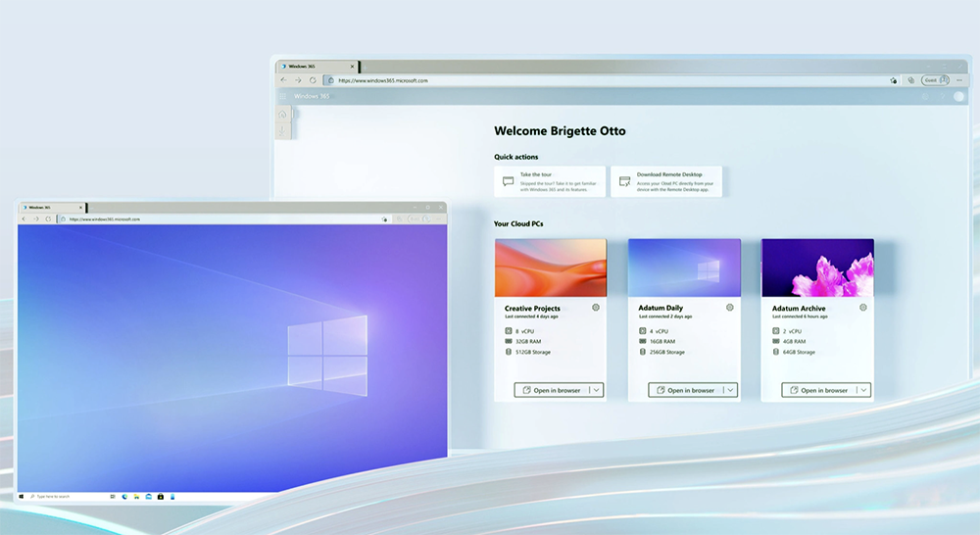Open the last blue app icon on Cloud PC taskbar
Image resolution: width=980 pixels, height=535 pixels.
(172, 496)
